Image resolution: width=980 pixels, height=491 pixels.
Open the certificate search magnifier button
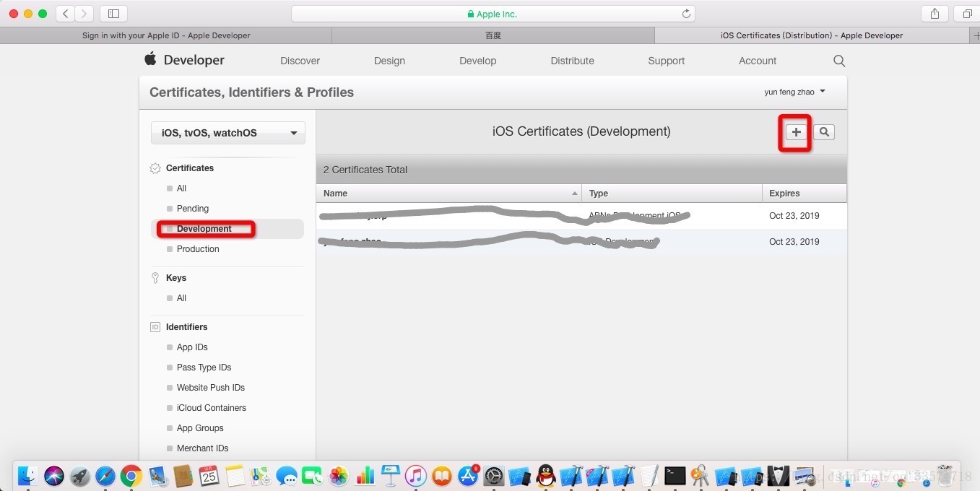(824, 132)
